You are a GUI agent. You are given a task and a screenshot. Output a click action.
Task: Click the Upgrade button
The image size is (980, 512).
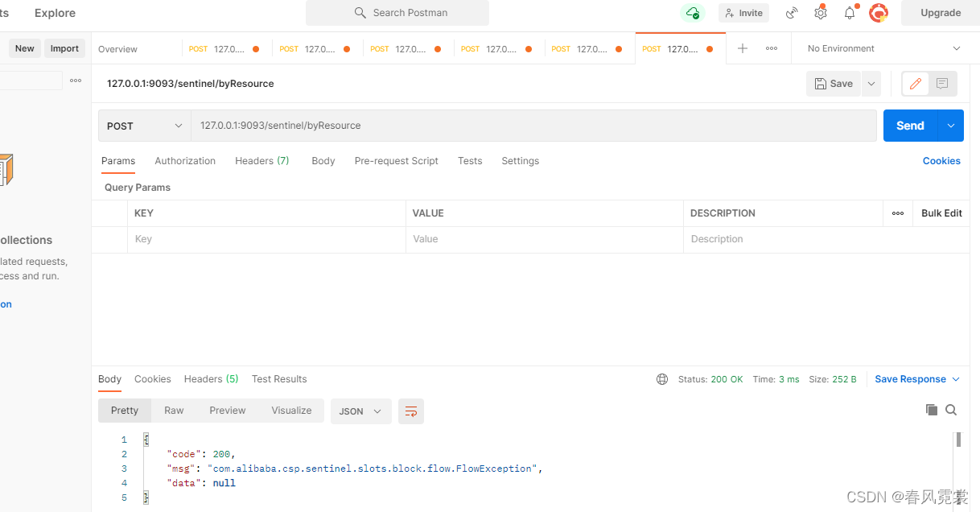click(941, 13)
